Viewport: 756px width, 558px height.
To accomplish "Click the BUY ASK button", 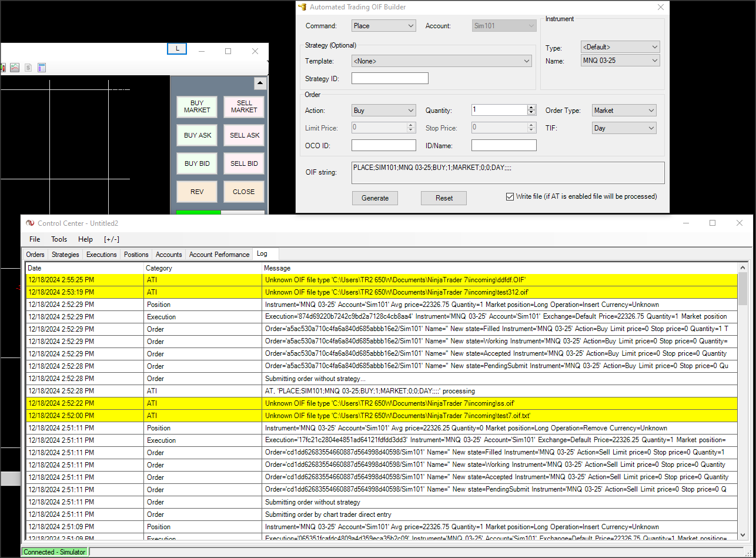I will [197, 135].
